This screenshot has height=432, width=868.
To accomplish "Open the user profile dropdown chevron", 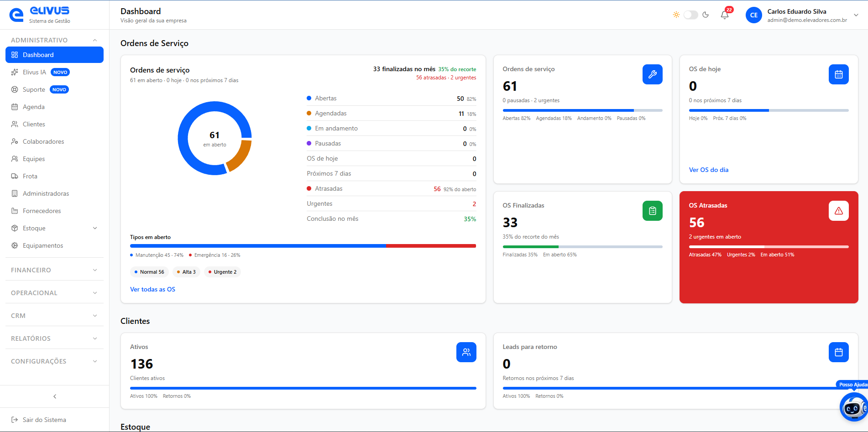I will coord(856,15).
